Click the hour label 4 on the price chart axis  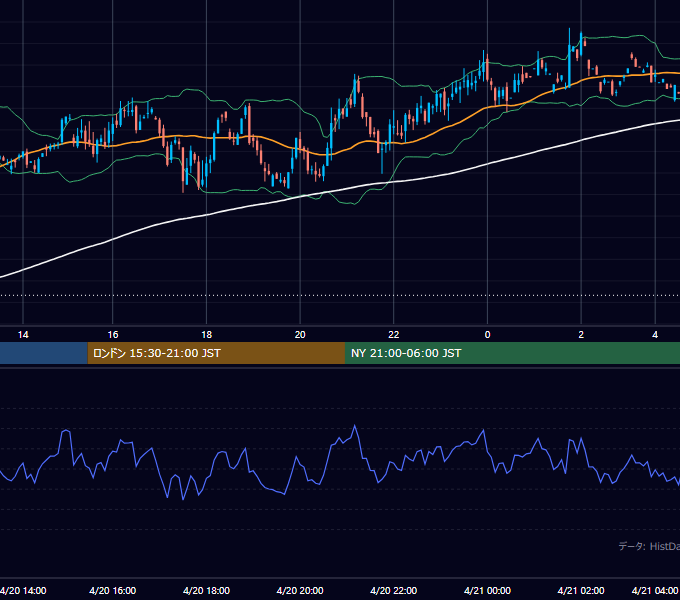point(655,335)
